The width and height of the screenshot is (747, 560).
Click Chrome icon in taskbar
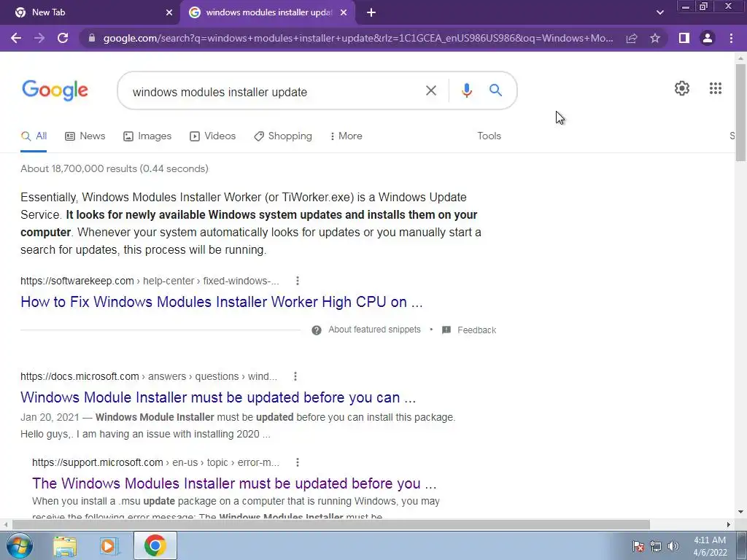(x=155, y=545)
